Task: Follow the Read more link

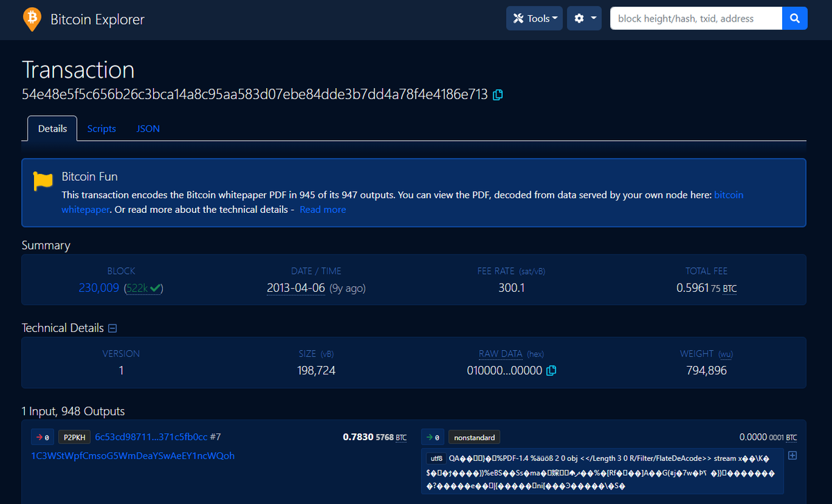Action: pyautogui.click(x=322, y=209)
